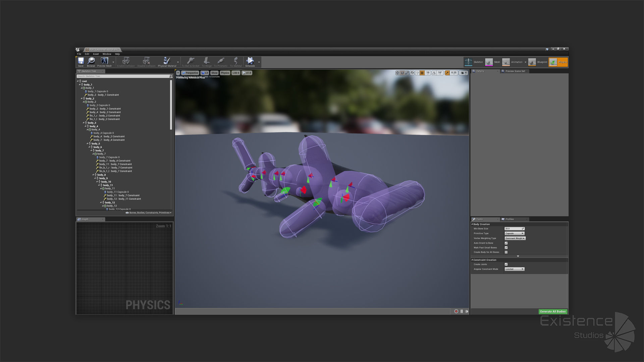
Task: Click Generate All Bodies button
Action: (552, 311)
